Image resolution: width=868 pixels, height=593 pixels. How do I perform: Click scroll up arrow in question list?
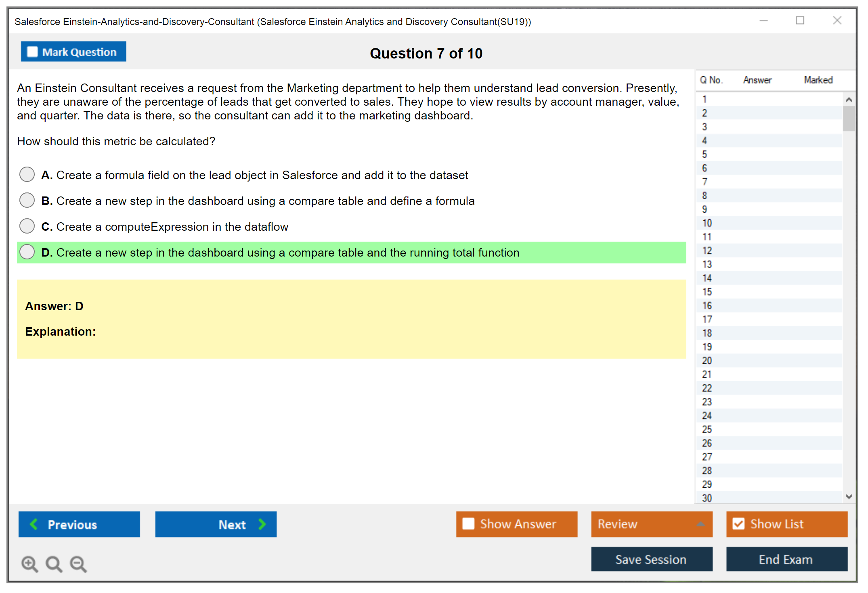tap(849, 100)
